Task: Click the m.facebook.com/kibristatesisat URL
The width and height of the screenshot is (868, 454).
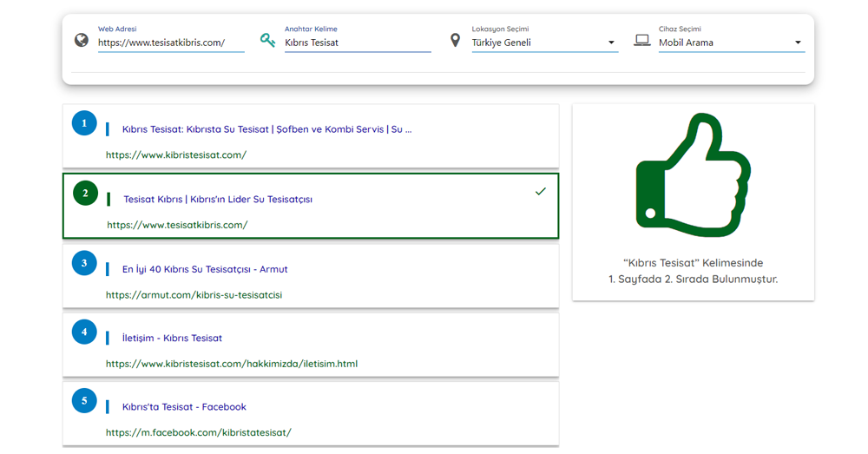Action: (198, 432)
